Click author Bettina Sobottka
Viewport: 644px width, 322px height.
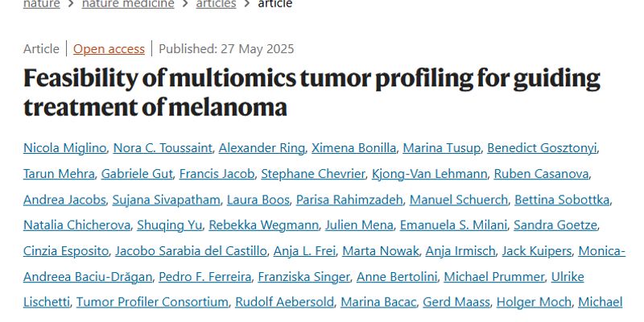click(562, 200)
